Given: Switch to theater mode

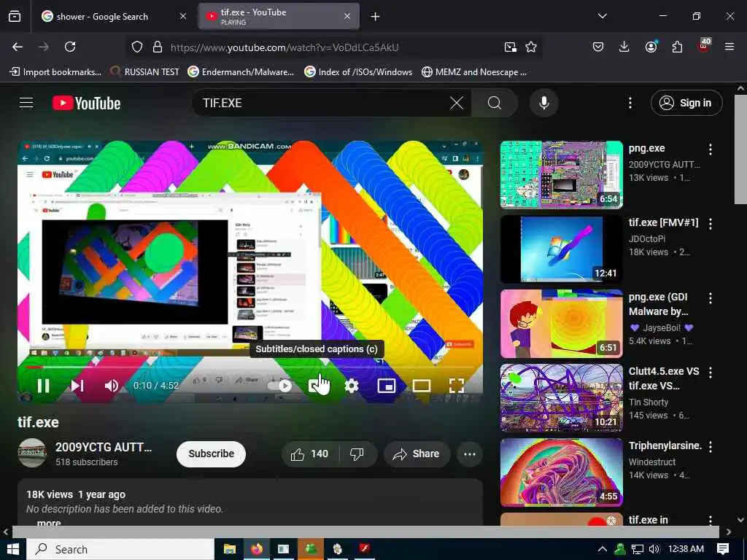Looking at the screenshot, I should point(421,386).
